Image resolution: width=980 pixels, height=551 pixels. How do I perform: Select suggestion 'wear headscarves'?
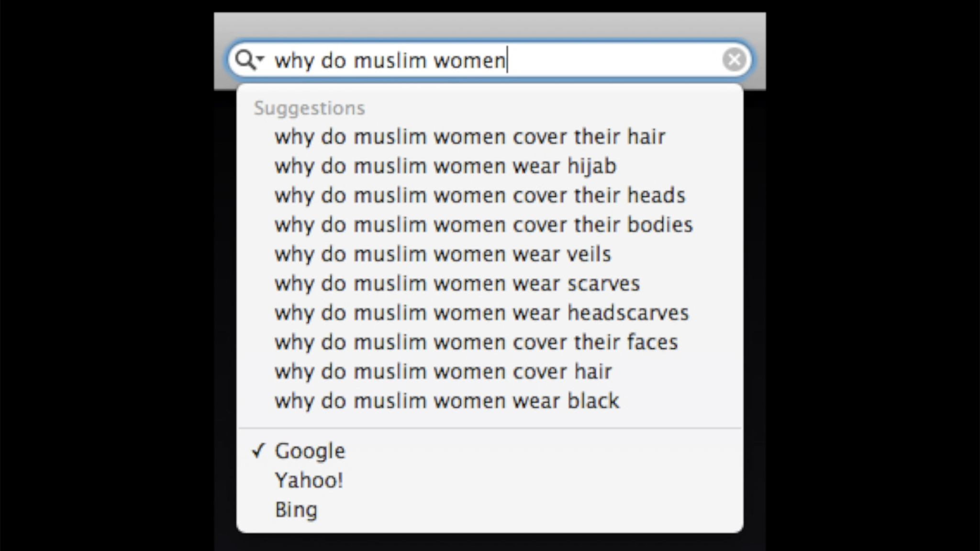click(481, 313)
